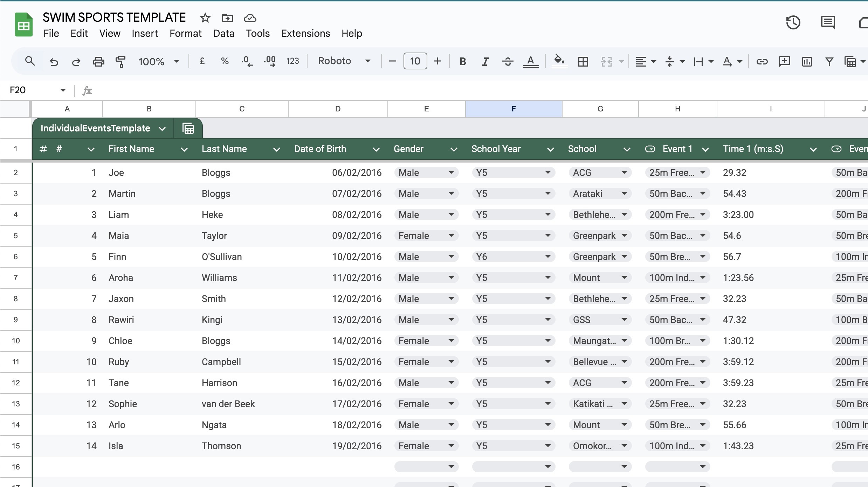The width and height of the screenshot is (868, 487).
Task: Toggle bold formatting
Action: (x=462, y=61)
